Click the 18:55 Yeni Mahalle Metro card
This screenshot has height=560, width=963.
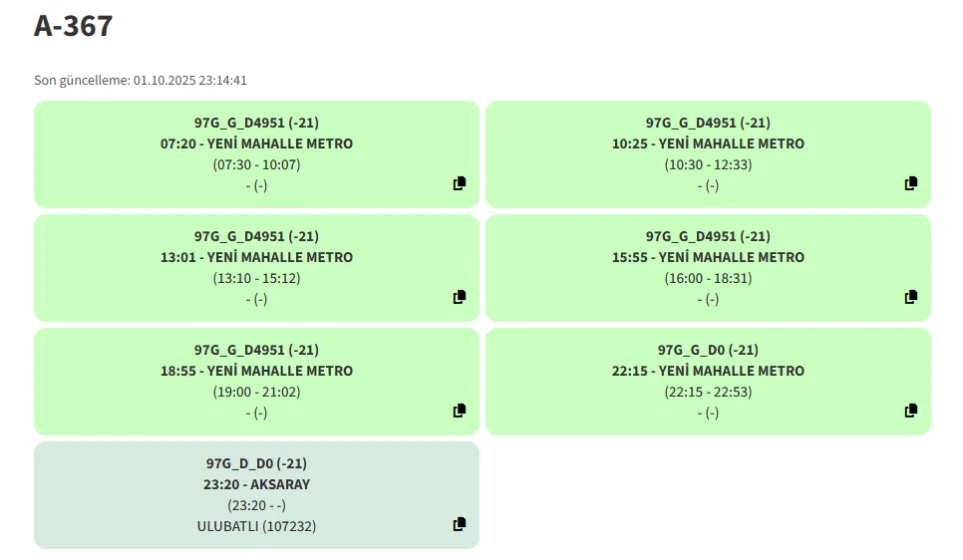[256, 381]
